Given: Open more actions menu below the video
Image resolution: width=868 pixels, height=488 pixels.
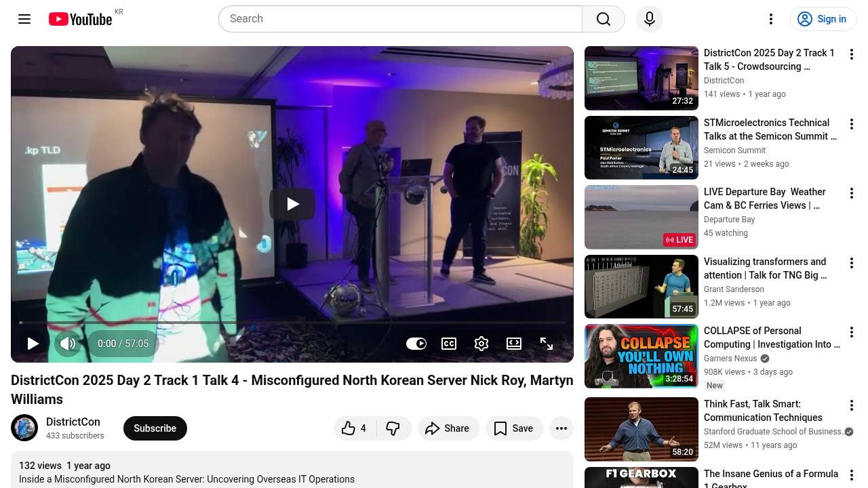Looking at the screenshot, I should (x=561, y=428).
